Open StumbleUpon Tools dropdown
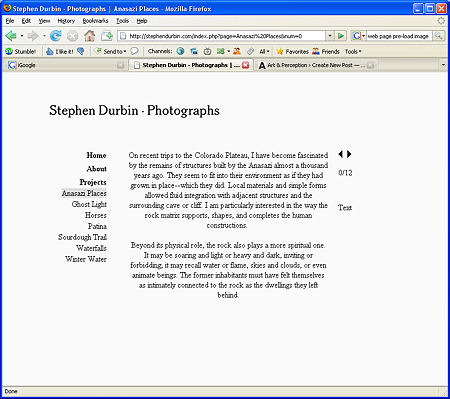The height and width of the screenshot is (399, 450). pos(353,51)
